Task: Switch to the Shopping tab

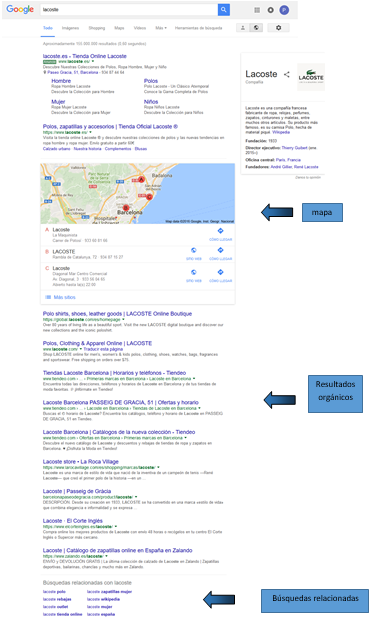Action: (x=97, y=28)
